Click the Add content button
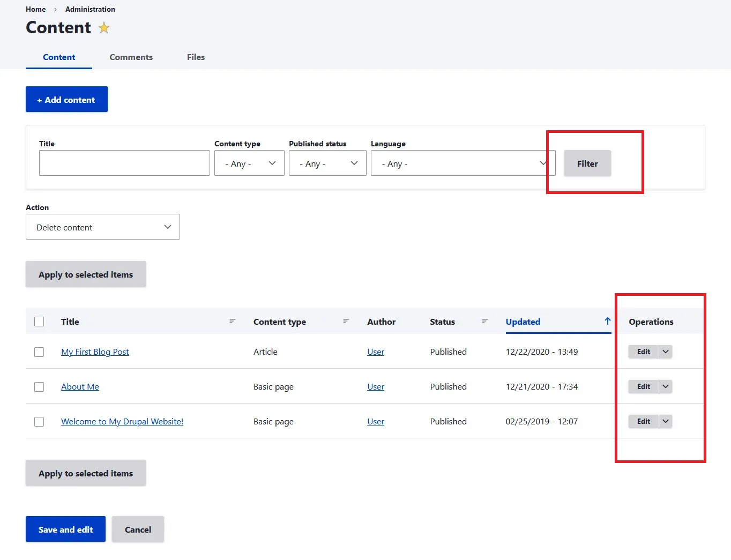The height and width of the screenshot is (560, 731). click(66, 99)
